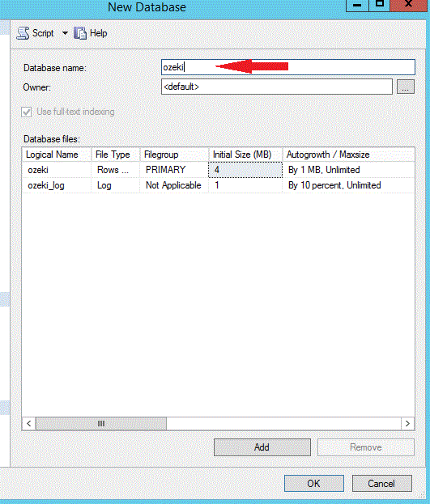Click the Cancel button
The image size is (430, 504).
click(x=381, y=484)
